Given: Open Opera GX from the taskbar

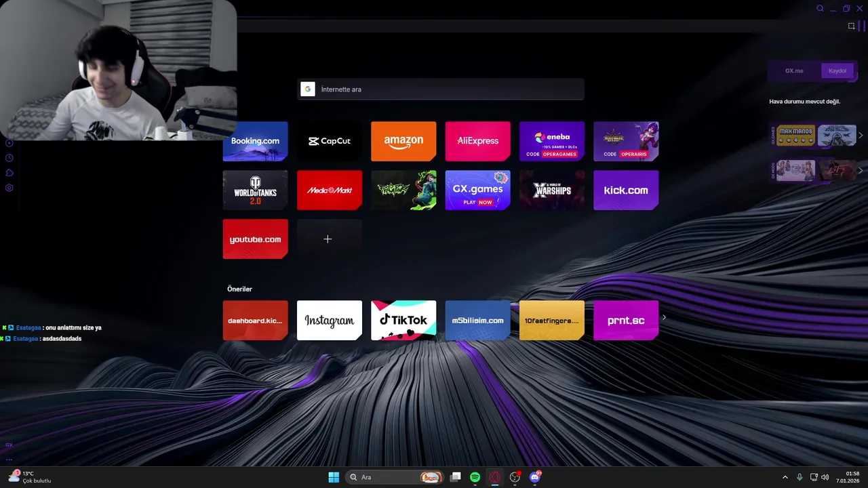Looking at the screenshot, I should 495,477.
